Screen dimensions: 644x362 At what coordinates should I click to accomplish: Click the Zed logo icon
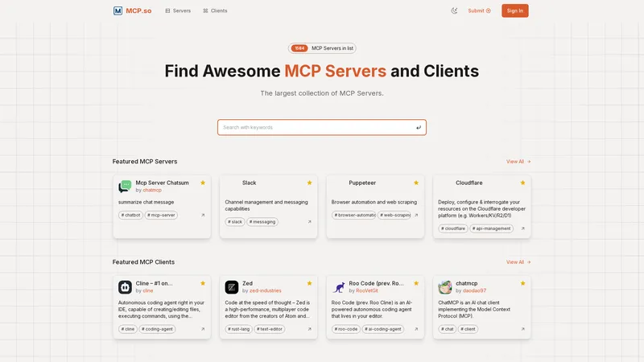pyautogui.click(x=232, y=287)
